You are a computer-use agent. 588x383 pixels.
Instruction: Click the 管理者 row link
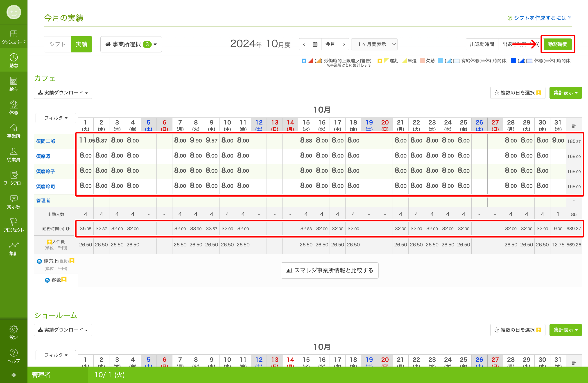43,200
